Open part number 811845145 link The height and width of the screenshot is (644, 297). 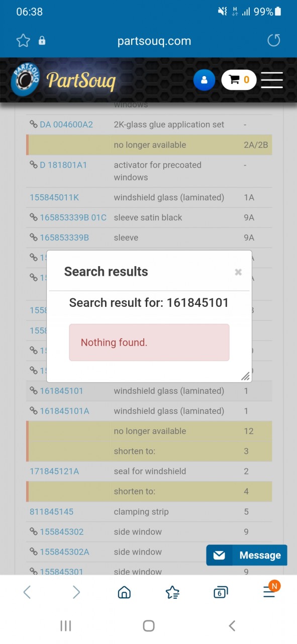(51, 512)
